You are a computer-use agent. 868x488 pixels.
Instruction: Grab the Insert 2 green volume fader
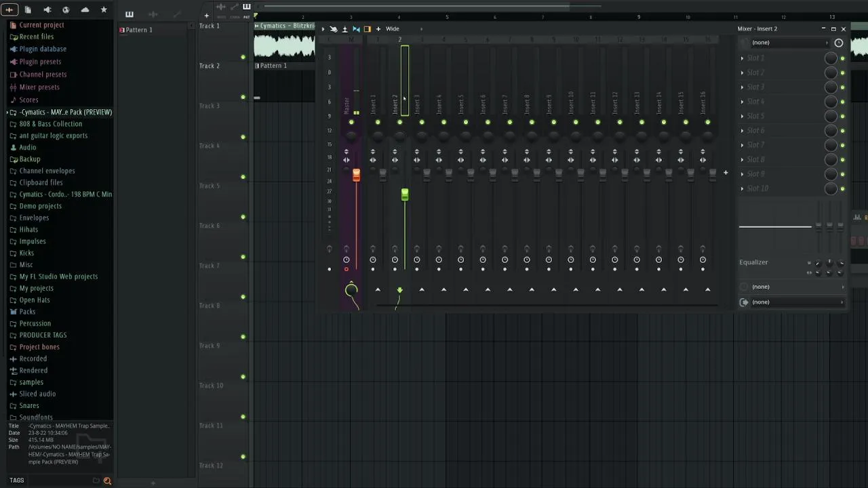pos(405,195)
